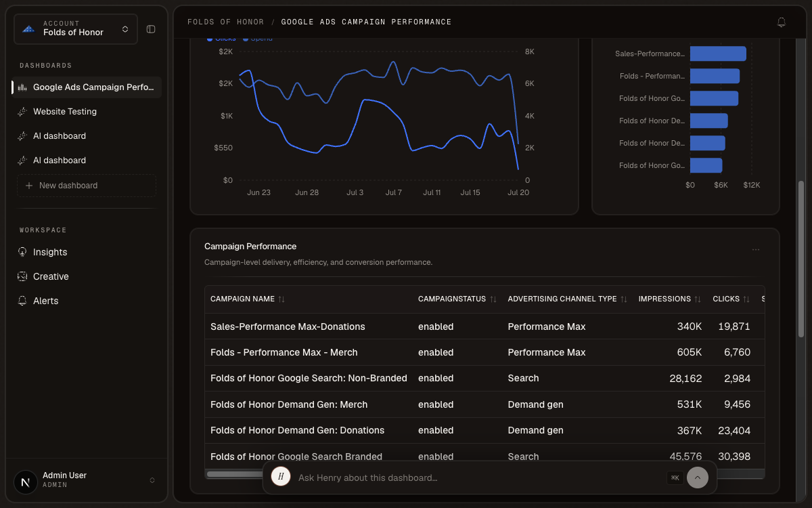Click the Folds of Honor breadcrumb
Image resolution: width=812 pixels, height=508 pixels.
click(225, 22)
